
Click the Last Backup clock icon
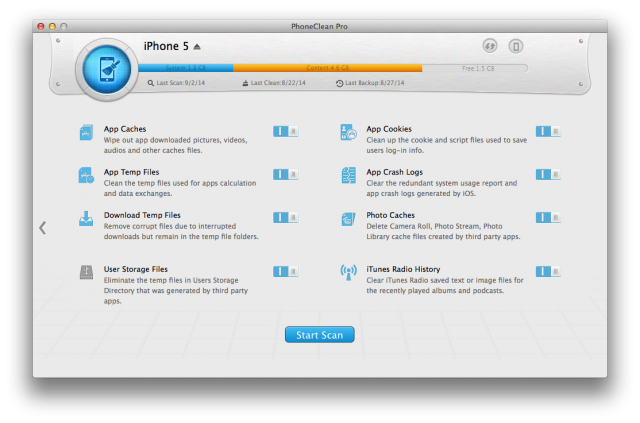pos(339,83)
